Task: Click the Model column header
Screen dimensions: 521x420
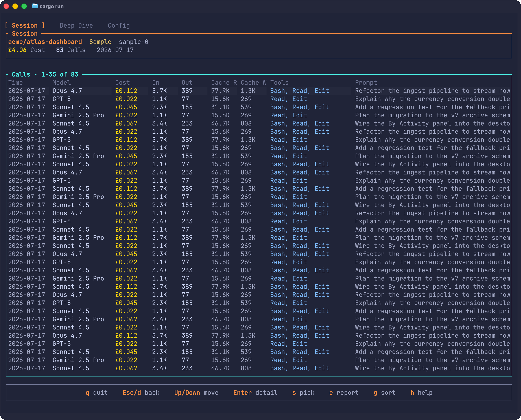Action: pos(62,83)
